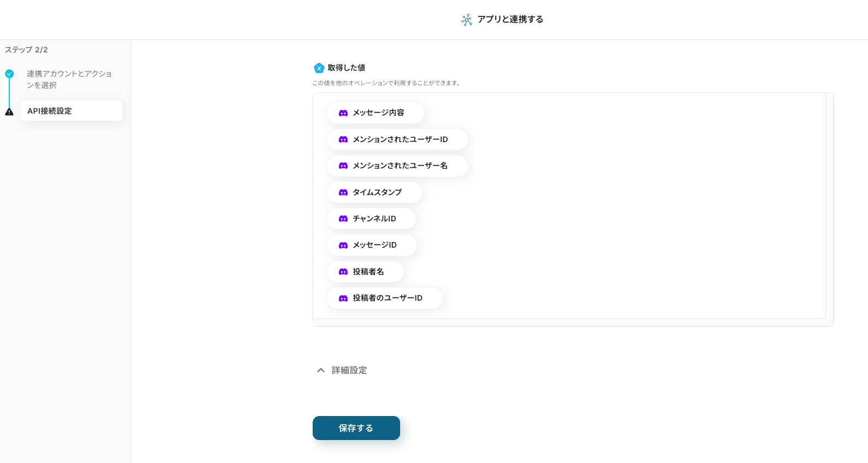Image resolution: width=868 pixels, height=463 pixels.
Task: Click Discord icon beside 投稿者名
Action: pos(343,272)
